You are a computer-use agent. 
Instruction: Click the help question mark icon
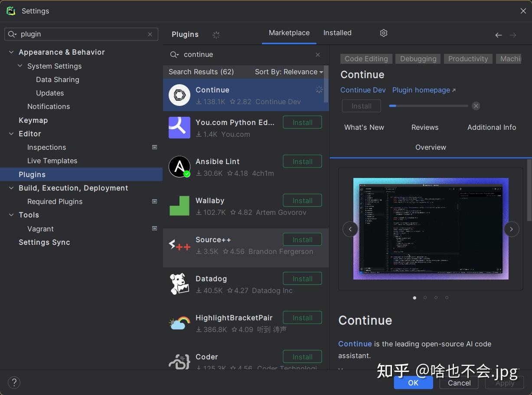pyautogui.click(x=14, y=382)
